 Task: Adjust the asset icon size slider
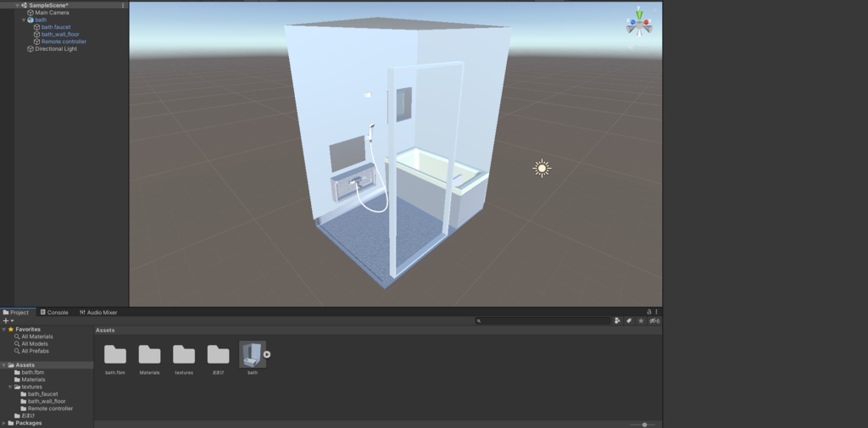pos(643,425)
